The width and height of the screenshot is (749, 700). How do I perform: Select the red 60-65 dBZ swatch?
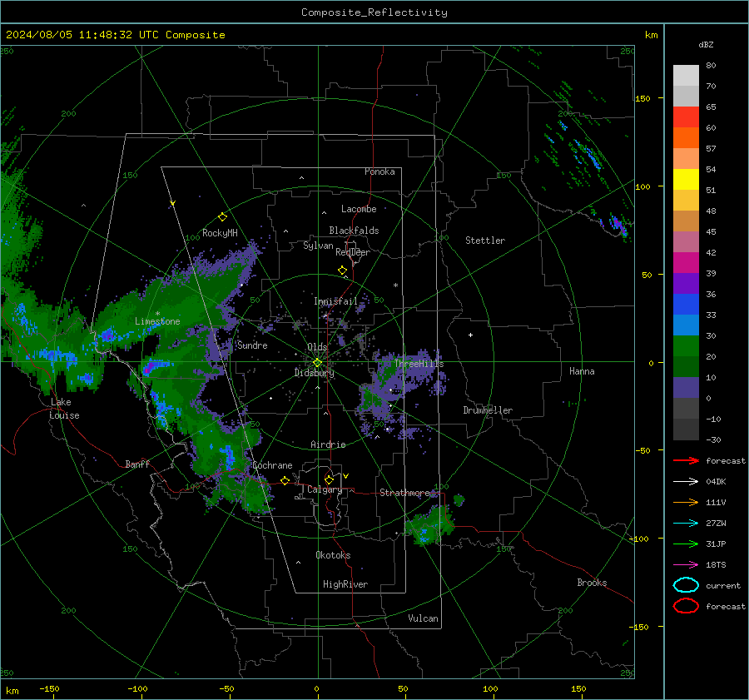coord(686,117)
